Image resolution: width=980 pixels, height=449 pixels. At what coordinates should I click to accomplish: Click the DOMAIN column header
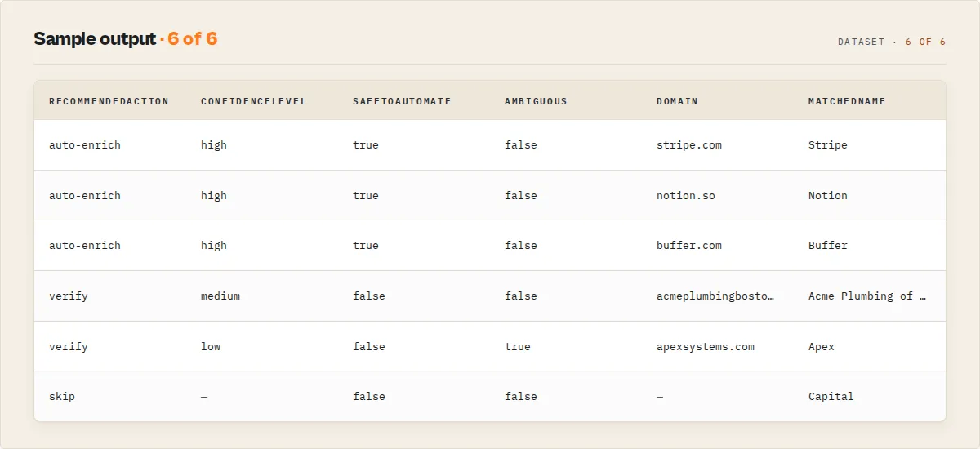pyautogui.click(x=677, y=101)
